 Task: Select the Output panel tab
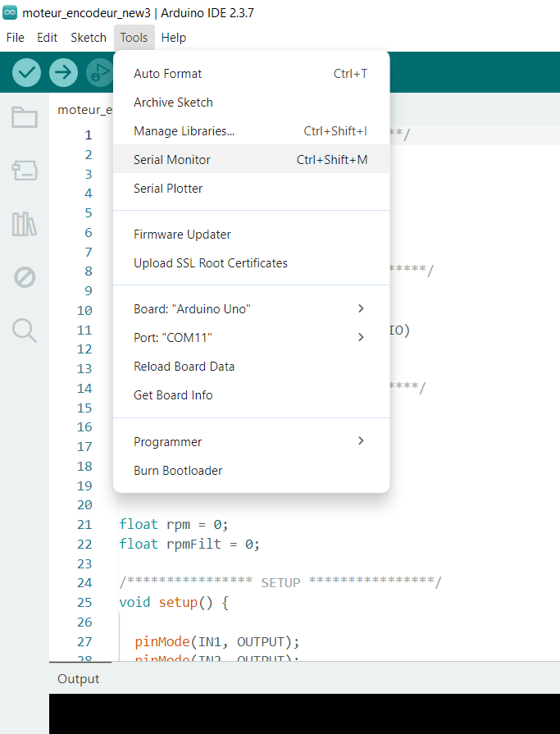79,678
